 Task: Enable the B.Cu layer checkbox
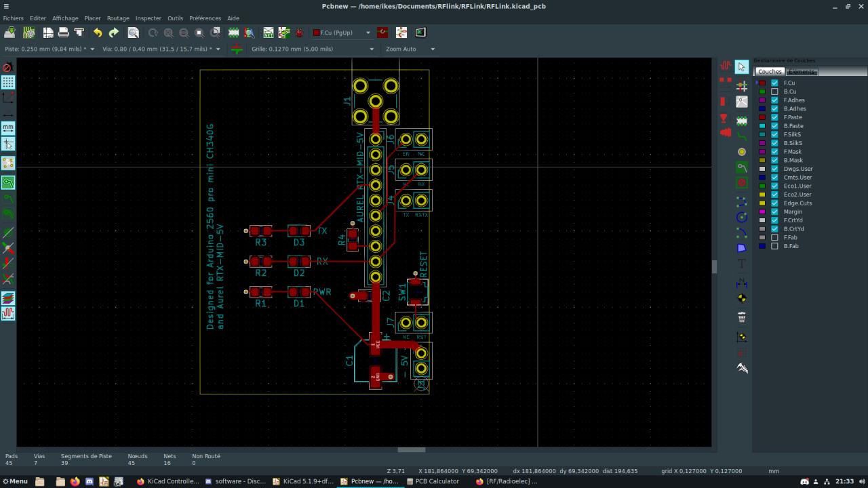tap(774, 91)
